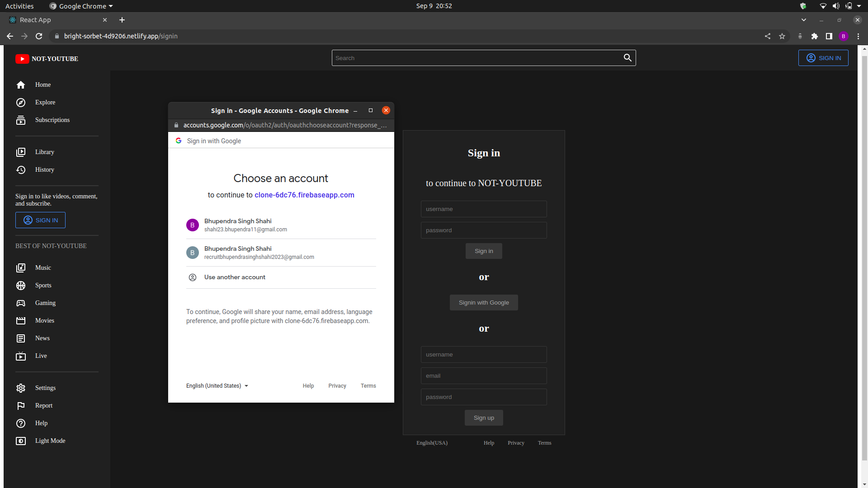Open the English (United States) language dropdown

click(x=217, y=385)
